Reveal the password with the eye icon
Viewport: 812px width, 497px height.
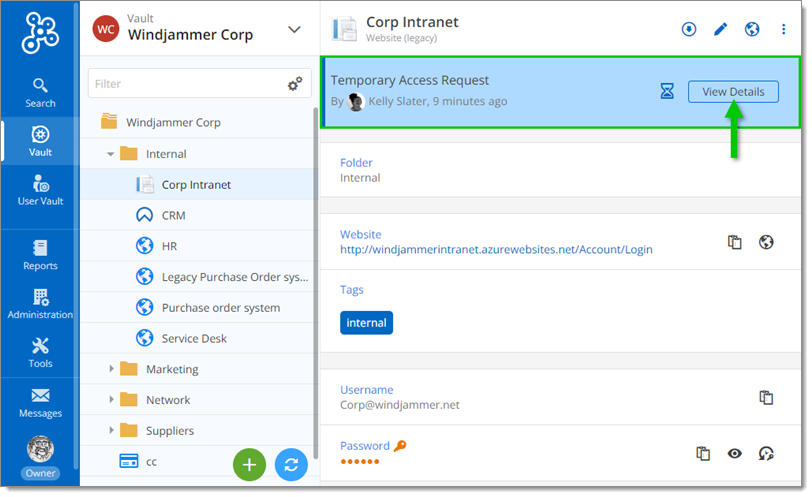point(734,453)
